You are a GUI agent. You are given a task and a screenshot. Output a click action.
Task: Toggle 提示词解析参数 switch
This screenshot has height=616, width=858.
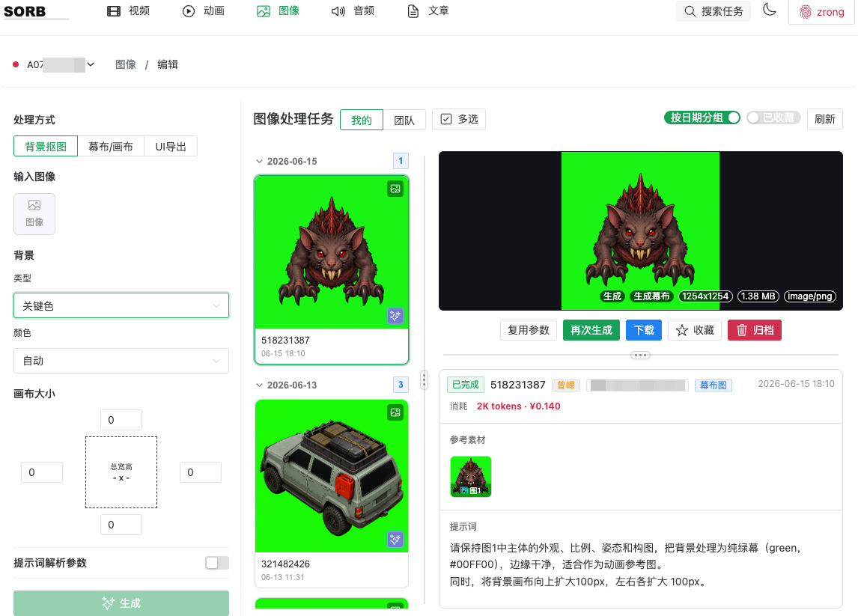point(216,563)
